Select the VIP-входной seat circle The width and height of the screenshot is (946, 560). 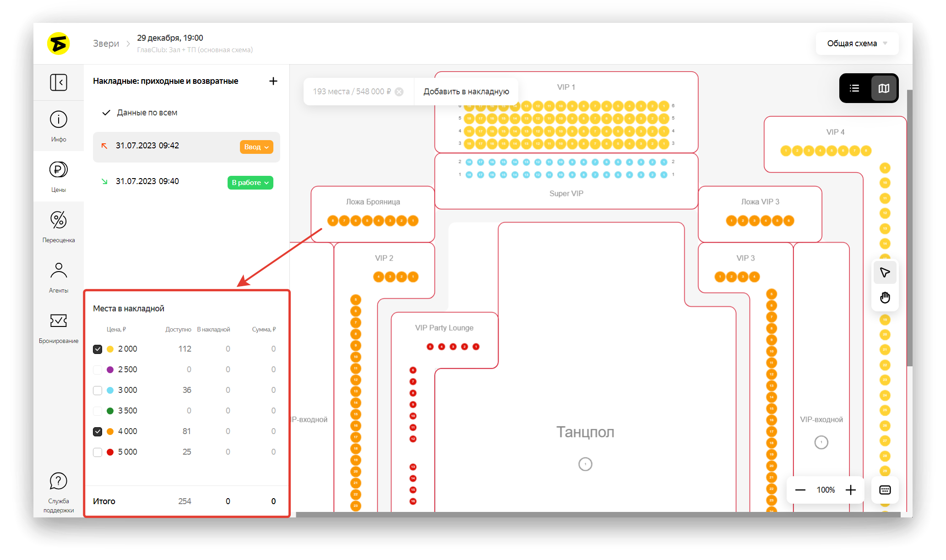click(x=821, y=442)
